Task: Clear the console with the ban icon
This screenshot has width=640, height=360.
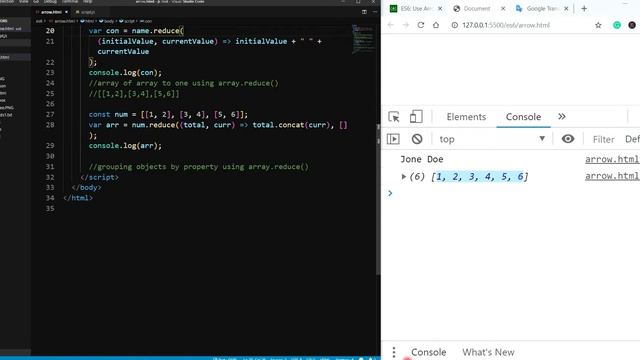Action: tap(417, 139)
